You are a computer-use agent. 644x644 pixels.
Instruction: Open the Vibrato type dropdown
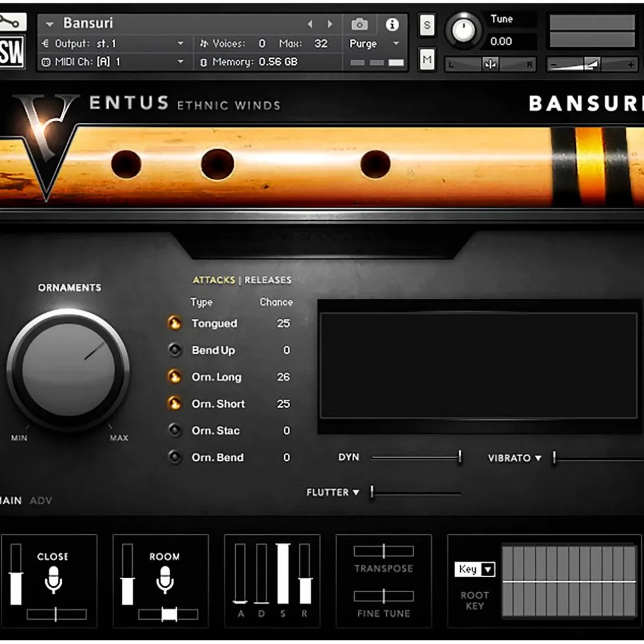pos(538,458)
